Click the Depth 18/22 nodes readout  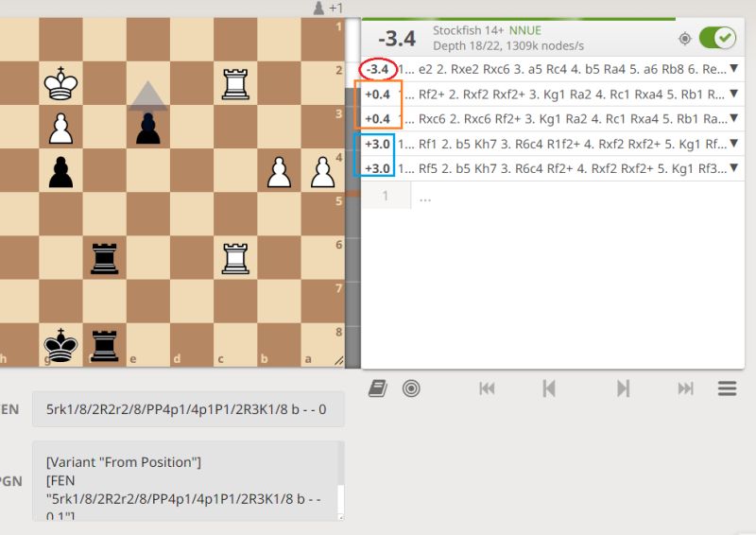[x=508, y=45]
